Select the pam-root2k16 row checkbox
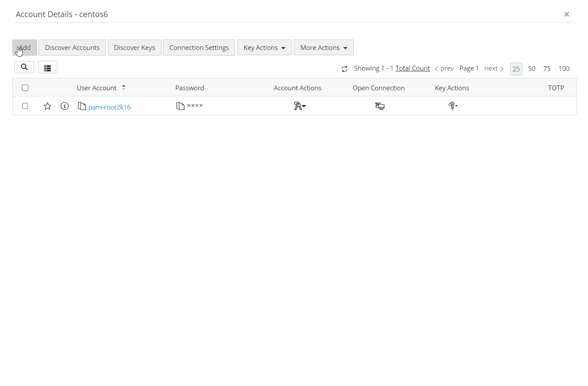The width and height of the screenshot is (588, 386). (x=25, y=106)
